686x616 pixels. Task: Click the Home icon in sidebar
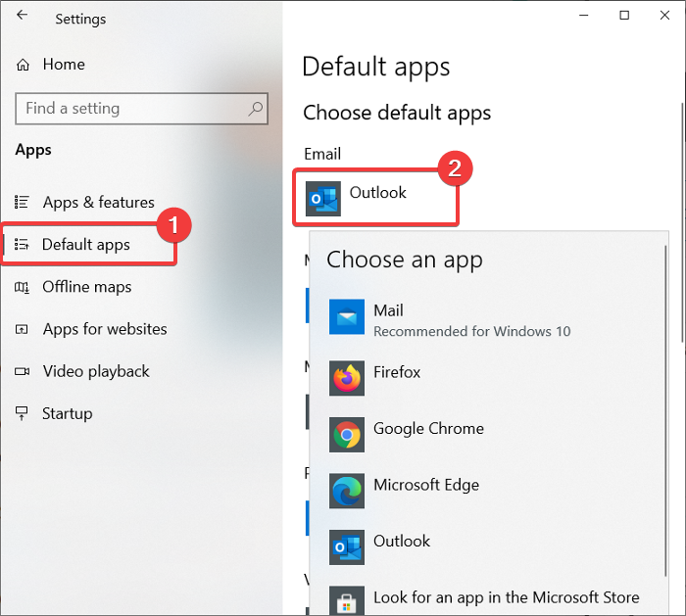(x=24, y=65)
